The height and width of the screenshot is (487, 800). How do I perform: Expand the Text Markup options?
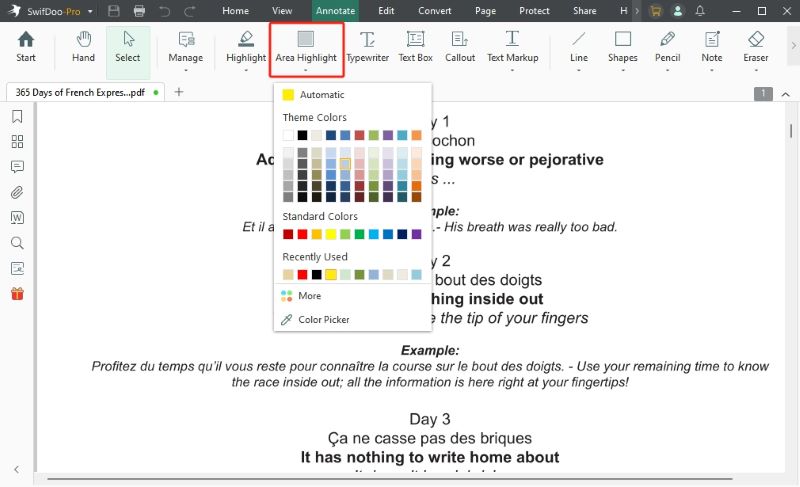tap(511, 47)
